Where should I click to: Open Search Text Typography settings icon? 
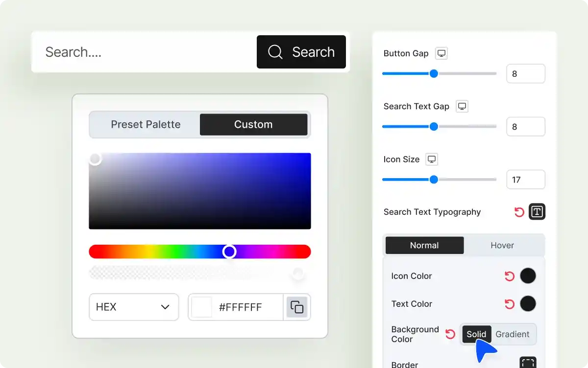[537, 212]
